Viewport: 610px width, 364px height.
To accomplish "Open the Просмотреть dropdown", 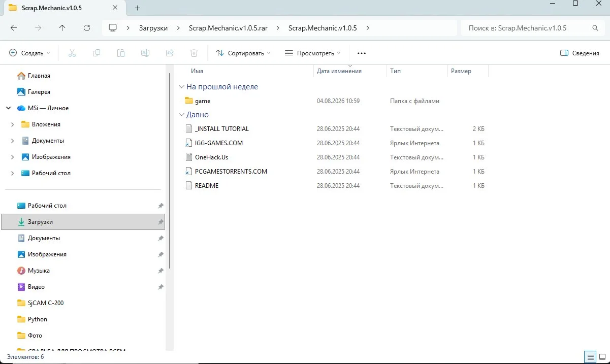I will pos(312,53).
